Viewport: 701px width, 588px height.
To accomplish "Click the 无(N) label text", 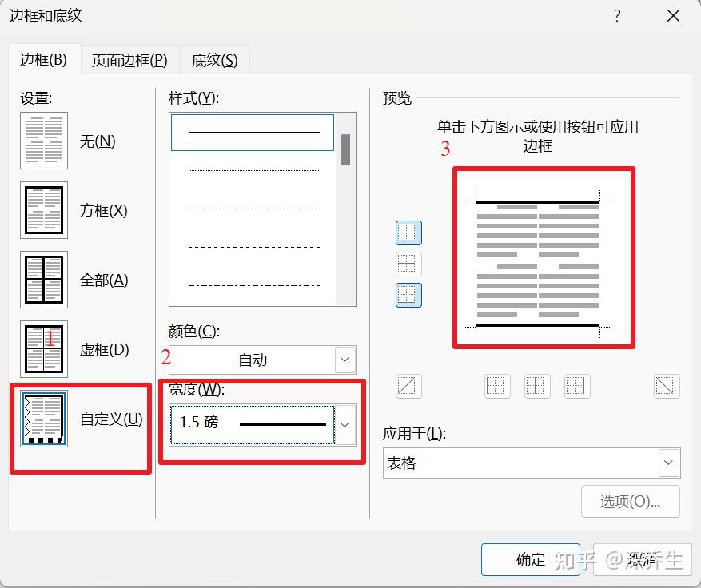I will tap(98, 141).
